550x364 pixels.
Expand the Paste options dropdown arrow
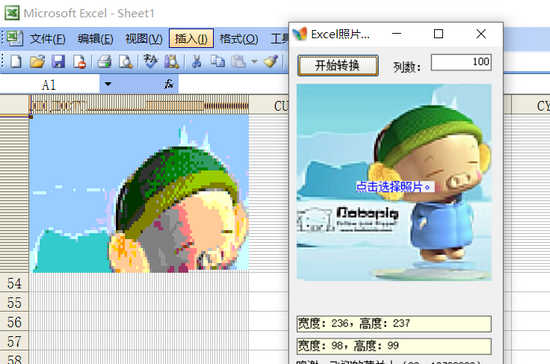pos(254,62)
